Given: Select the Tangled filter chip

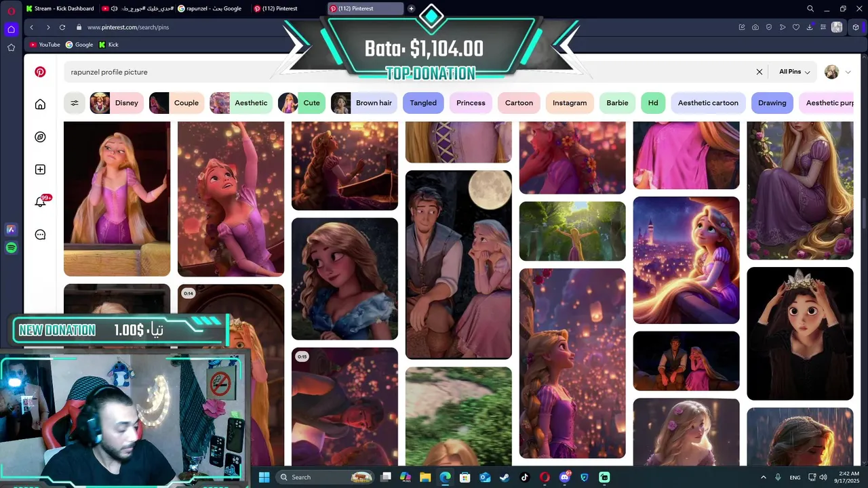Looking at the screenshot, I should (x=423, y=103).
